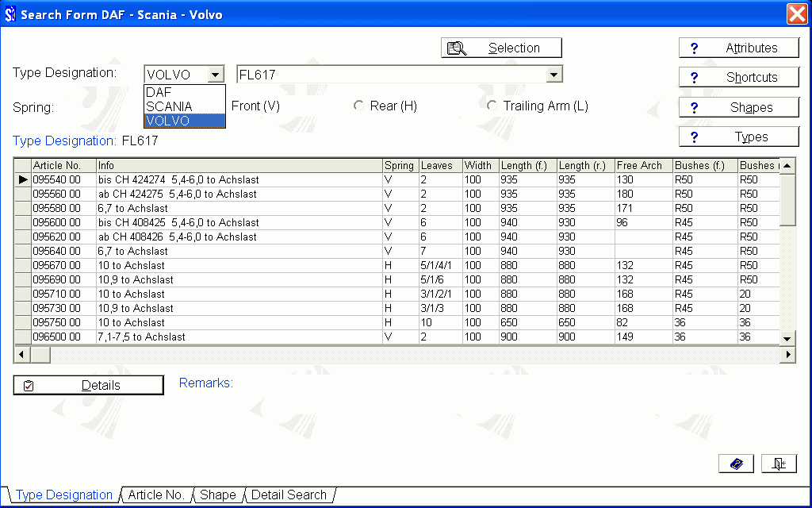
Task: Click the horizontal scroll right arrow
Action: [x=787, y=355]
